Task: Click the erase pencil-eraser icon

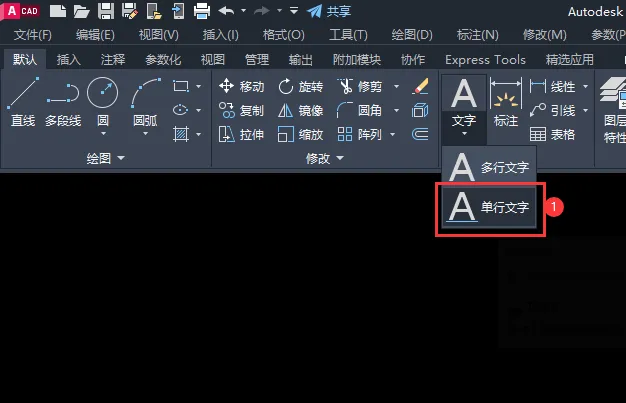Action: (x=420, y=86)
